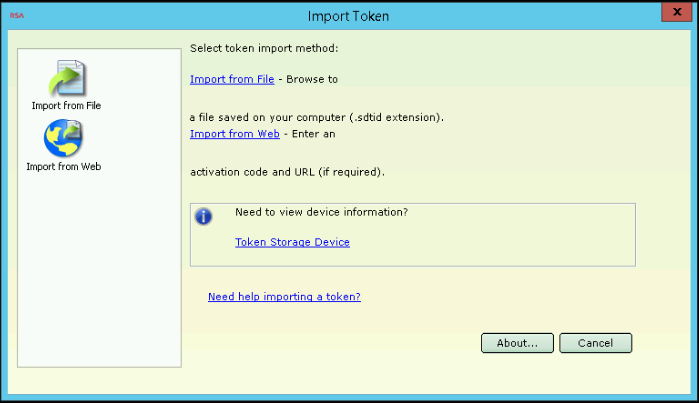Click the Cancel button
Viewport: 699px width, 403px height.
point(596,343)
